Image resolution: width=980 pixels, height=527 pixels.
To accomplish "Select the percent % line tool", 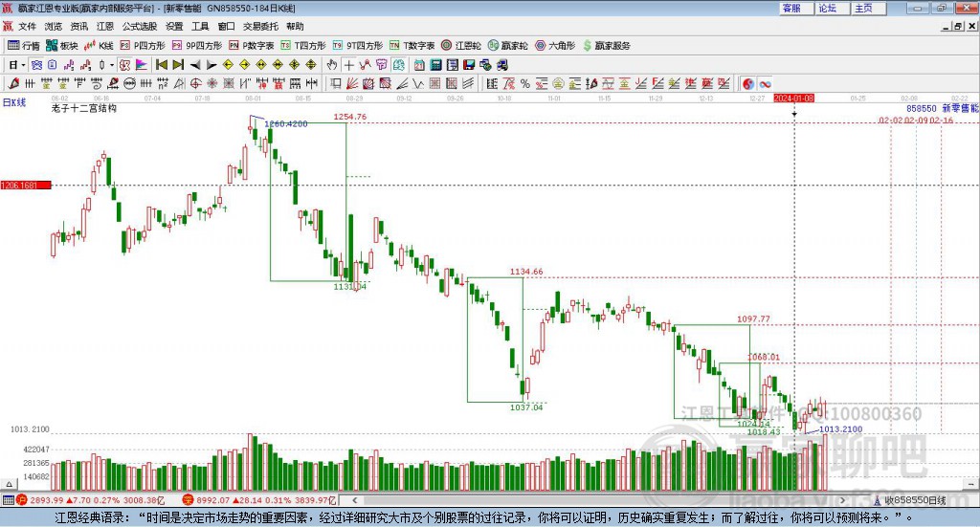I will click(525, 83).
